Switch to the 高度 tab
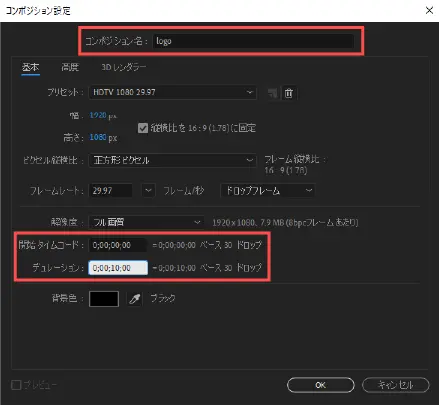Screen dimensions: 439x405 pos(70,67)
